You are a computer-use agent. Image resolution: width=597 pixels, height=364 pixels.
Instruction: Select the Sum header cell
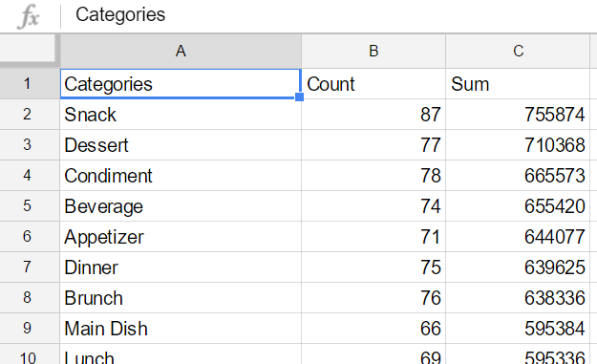tap(518, 84)
